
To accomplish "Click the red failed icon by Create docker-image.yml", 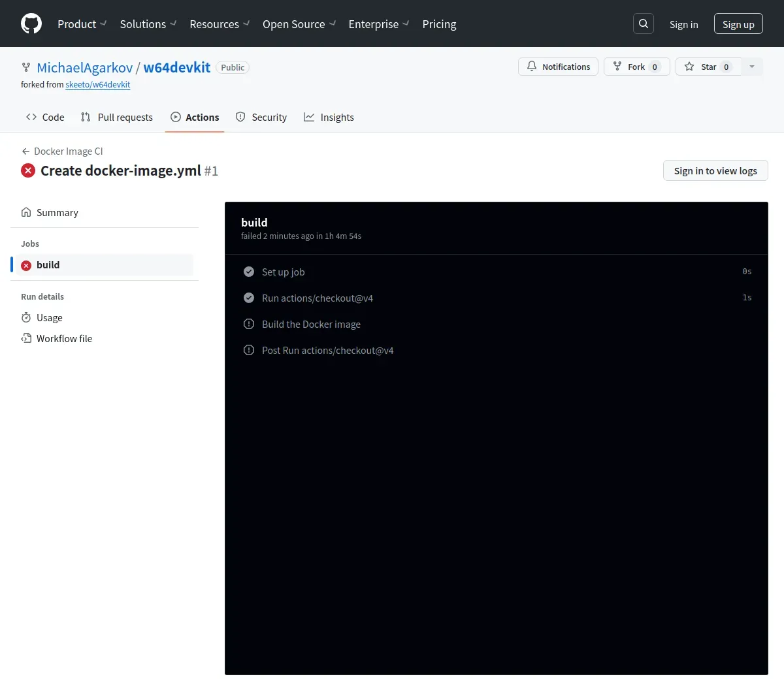I will [x=28, y=170].
